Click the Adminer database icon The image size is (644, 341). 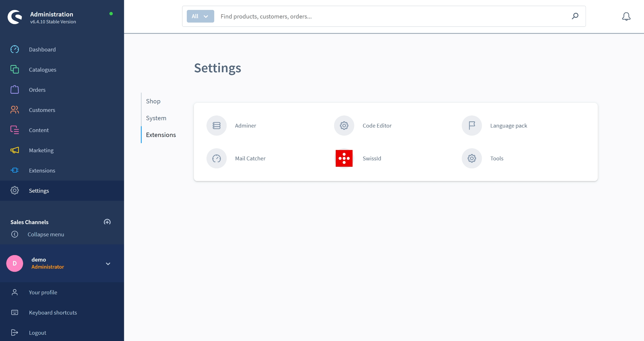click(216, 125)
